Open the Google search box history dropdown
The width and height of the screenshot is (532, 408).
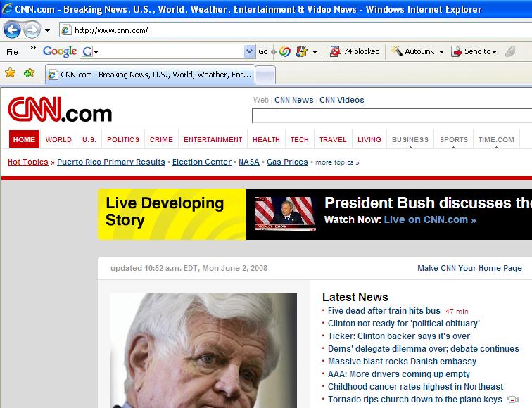pos(249,51)
